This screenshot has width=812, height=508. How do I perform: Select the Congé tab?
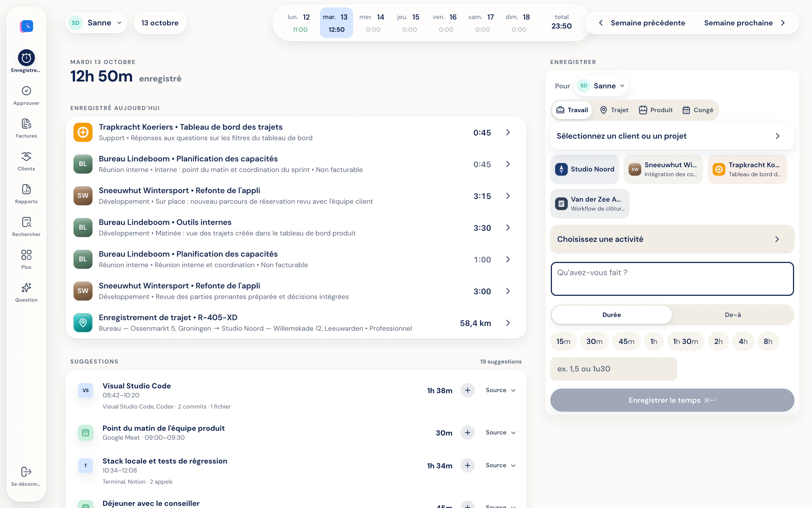pos(698,110)
